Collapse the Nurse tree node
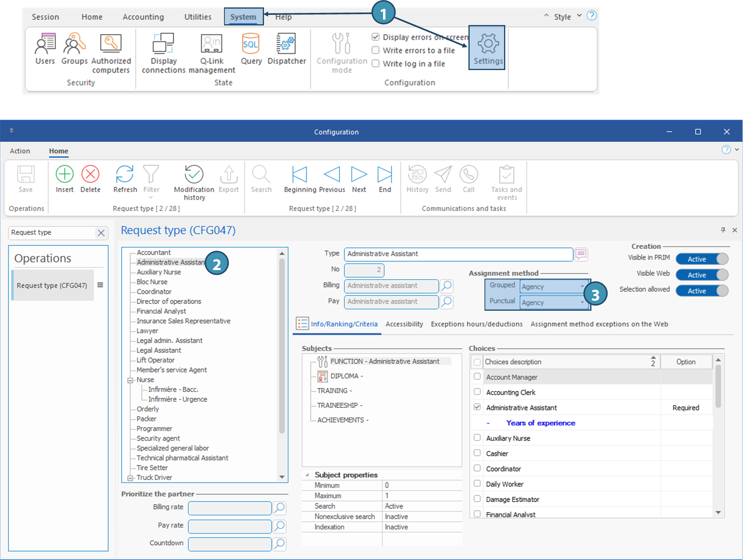 [x=130, y=380]
